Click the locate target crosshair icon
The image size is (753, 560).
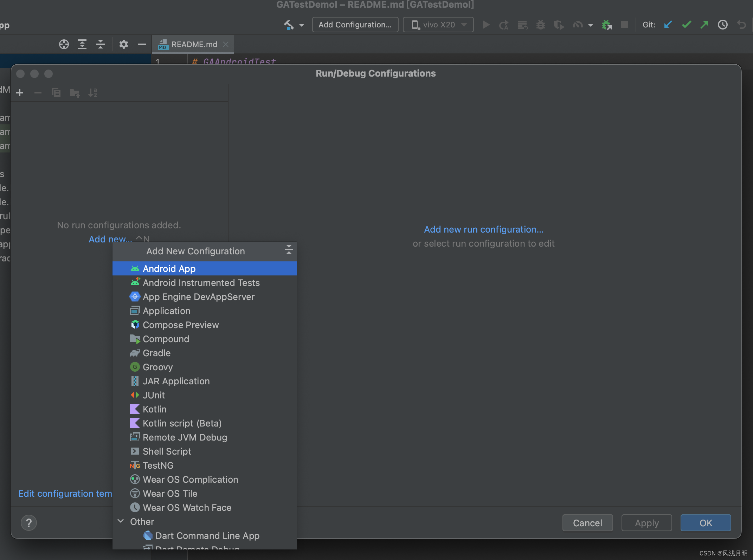(64, 44)
